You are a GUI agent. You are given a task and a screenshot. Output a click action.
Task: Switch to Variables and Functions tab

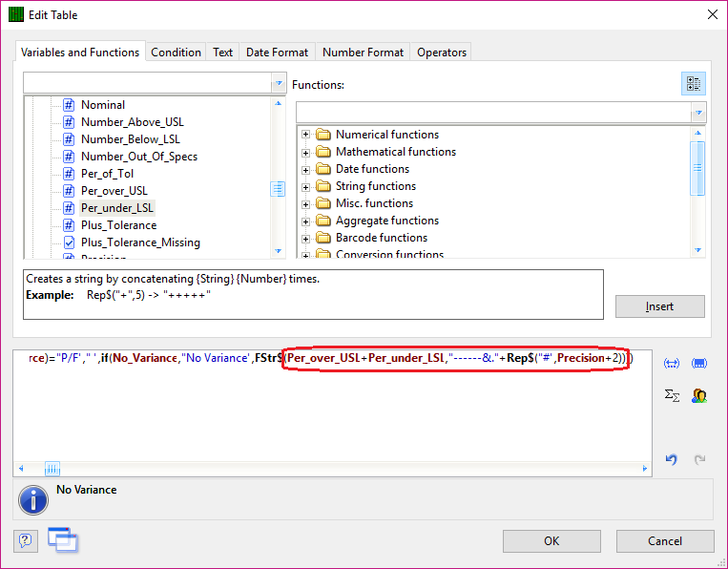coord(80,52)
